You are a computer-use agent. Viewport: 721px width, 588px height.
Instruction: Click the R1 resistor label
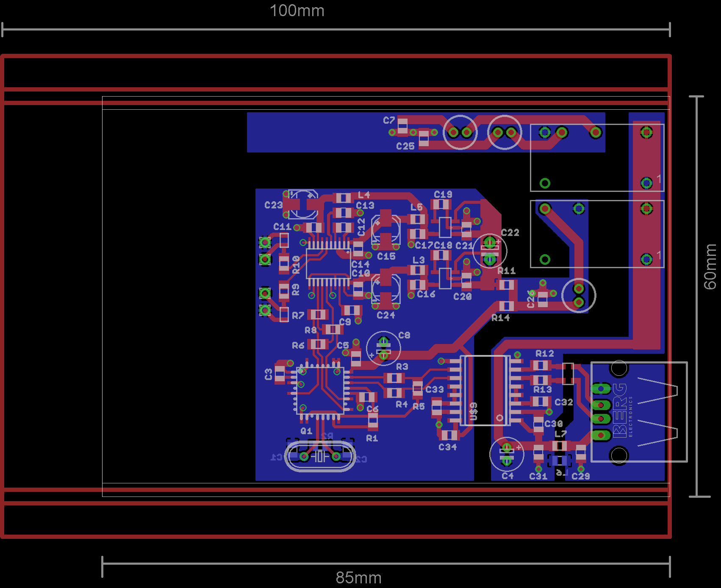point(372,438)
